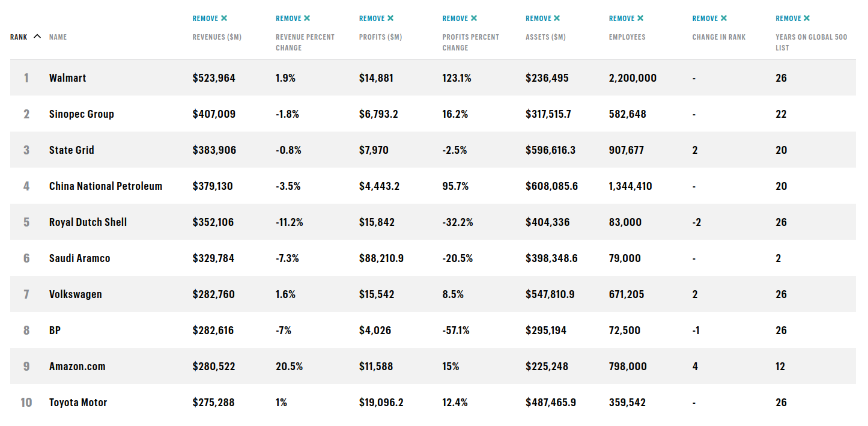Image resolution: width=868 pixels, height=426 pixels.
Task: Remove the Revenues ($M) column
Action: 210,19
